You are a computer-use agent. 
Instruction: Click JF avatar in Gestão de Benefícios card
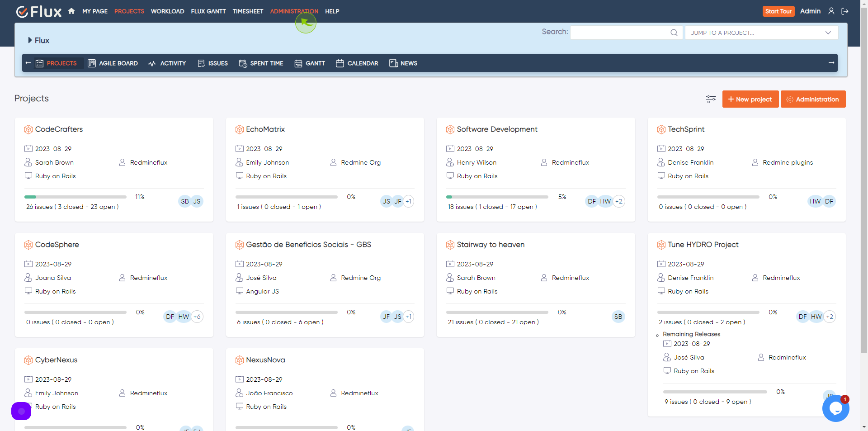pos(386,317)
